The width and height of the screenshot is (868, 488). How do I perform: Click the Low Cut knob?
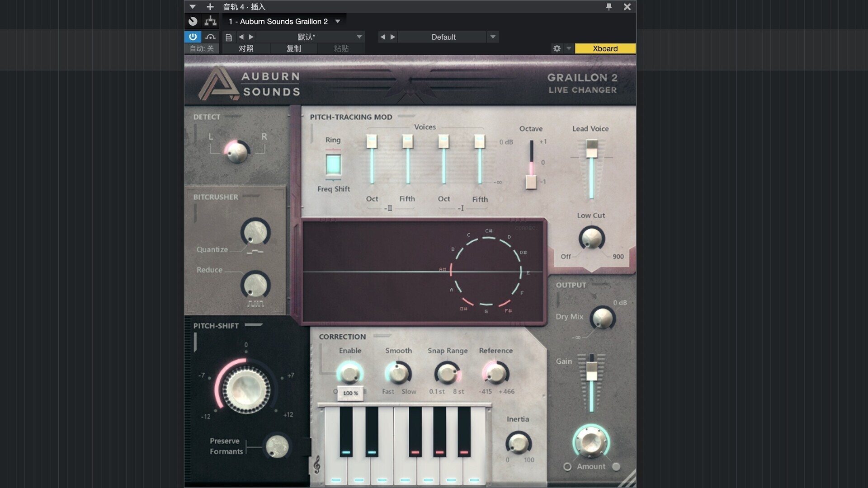(591, 238)
